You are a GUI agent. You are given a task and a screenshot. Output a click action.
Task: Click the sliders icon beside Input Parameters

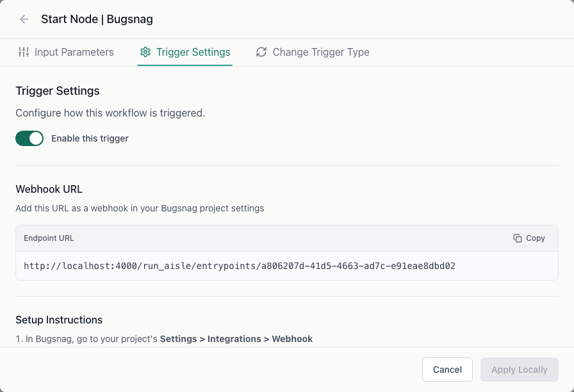coord(23,52)
